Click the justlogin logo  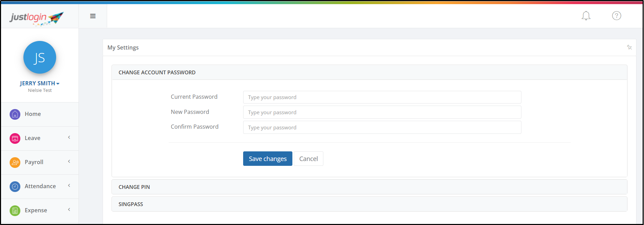coord(37,18)
